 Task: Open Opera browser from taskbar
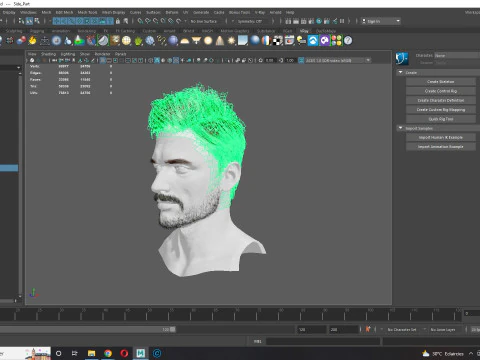124,353
